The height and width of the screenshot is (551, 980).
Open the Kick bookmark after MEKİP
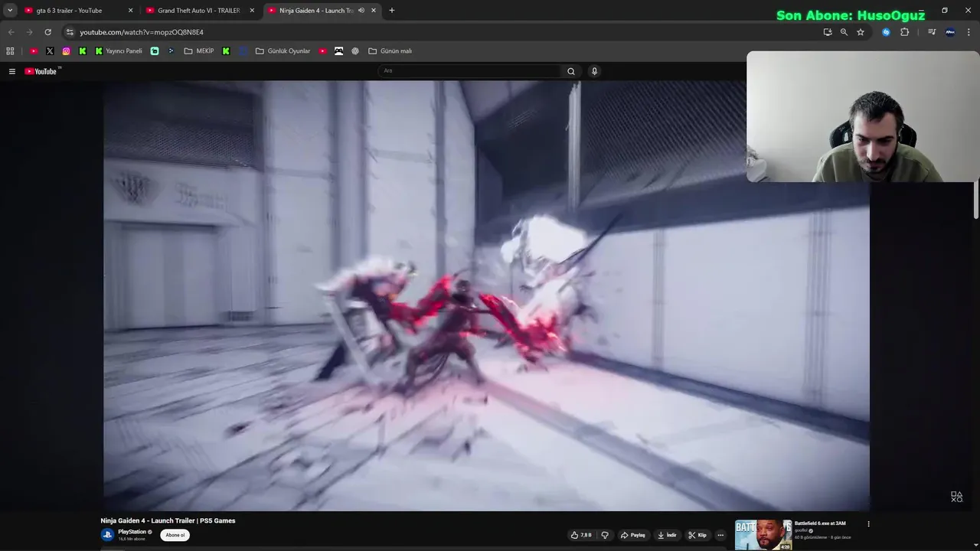tap(226, 51)
